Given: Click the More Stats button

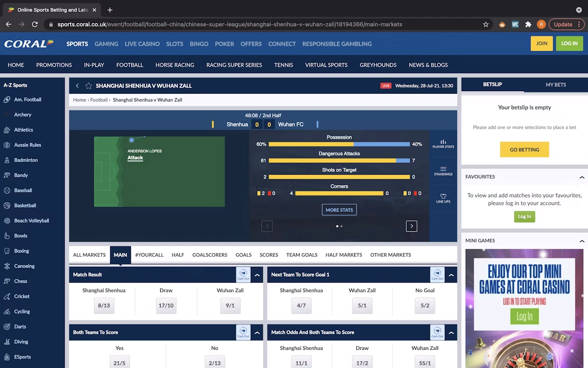Looking at the screenshot, I should coord(339,210).
